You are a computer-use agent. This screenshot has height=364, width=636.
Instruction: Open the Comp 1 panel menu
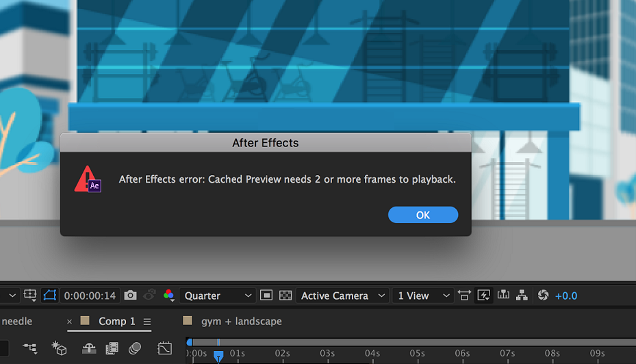tap(147, 322)
